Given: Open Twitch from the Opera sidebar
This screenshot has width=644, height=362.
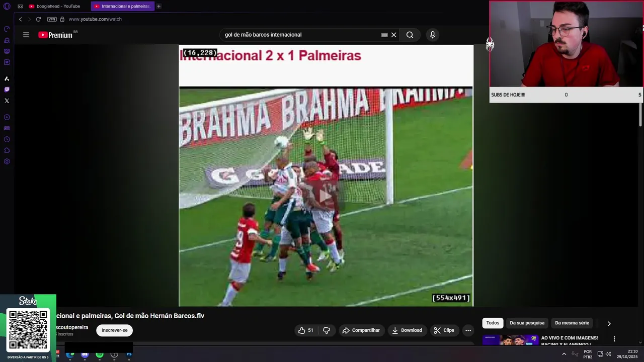Looking at the screenshot, I should pos(7,89).
